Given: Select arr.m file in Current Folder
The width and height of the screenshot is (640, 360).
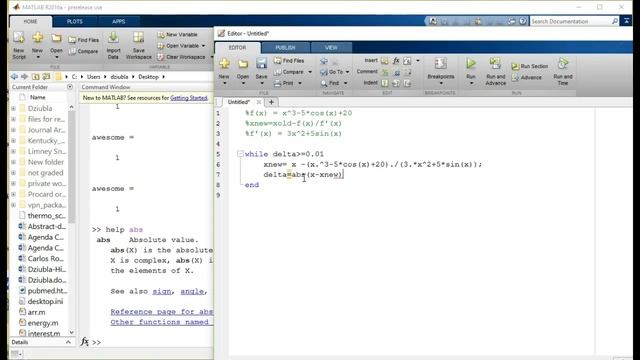Looking at the screenshot, I should (36, 312).
